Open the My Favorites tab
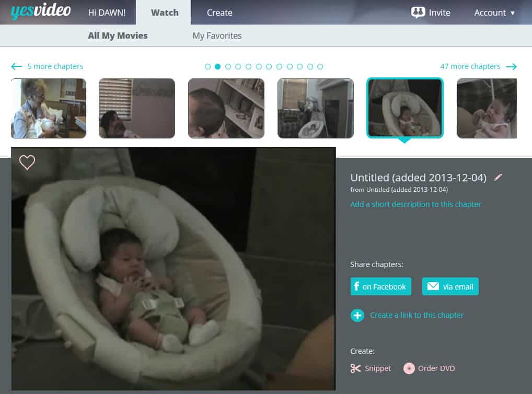 217,36
